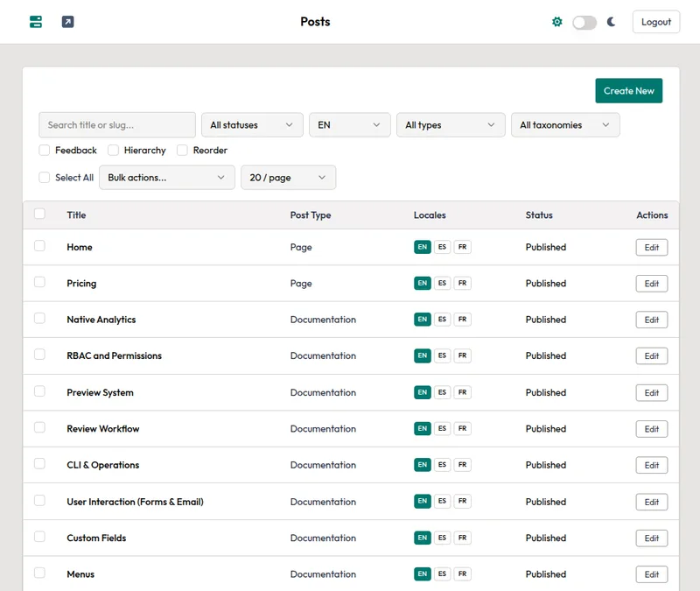Select the EN locale badge on the Home row
The height and width of the screenshot is (591, 700).
tap(423, 247)
